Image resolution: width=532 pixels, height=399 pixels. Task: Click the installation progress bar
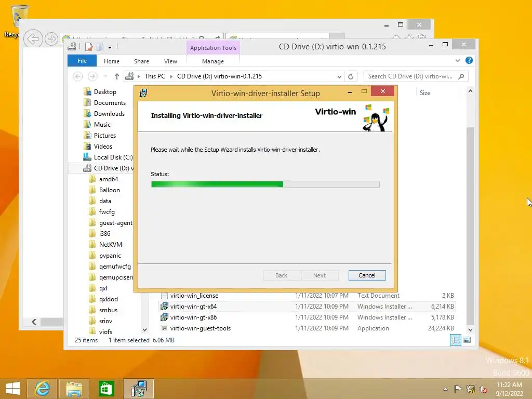click(265, 184)
